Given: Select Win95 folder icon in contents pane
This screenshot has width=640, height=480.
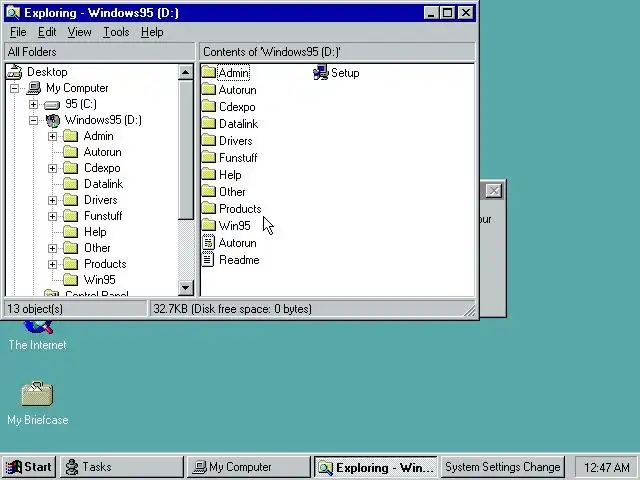Looking at the screenshot, I should [209, 225].
